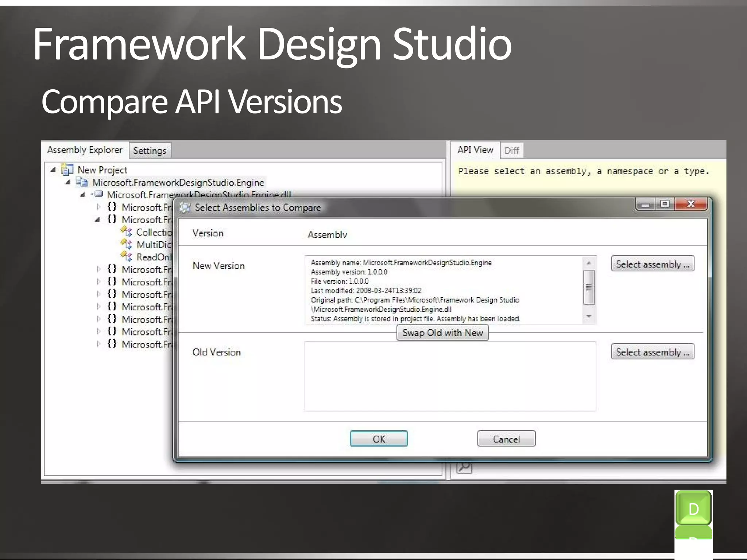Screen dimensions: 747x560
Task: Click the ReadOnl class icon
Action: [127, 257]
